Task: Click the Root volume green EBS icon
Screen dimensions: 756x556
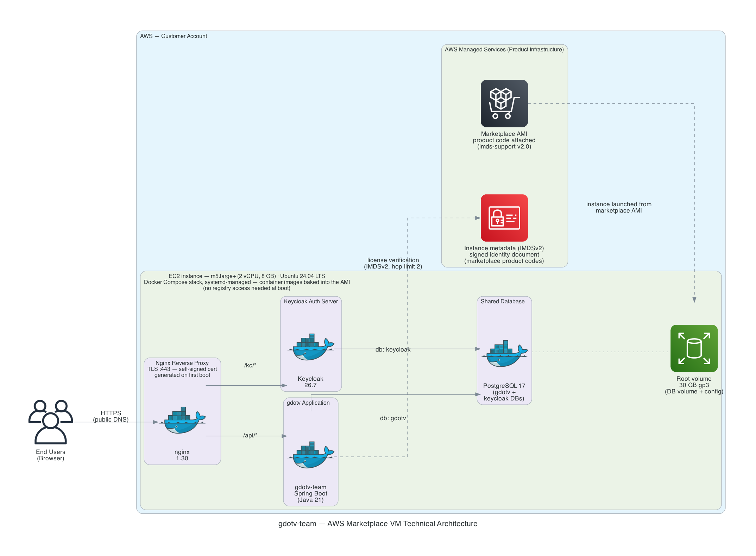Action: [694, 348]
